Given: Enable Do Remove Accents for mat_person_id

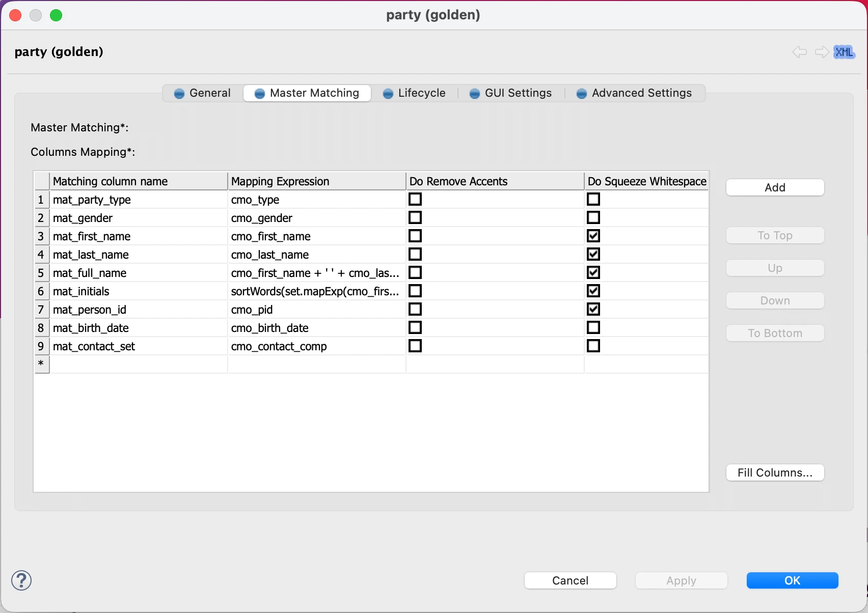Looking at the screenshot, I should coord(416,309).
